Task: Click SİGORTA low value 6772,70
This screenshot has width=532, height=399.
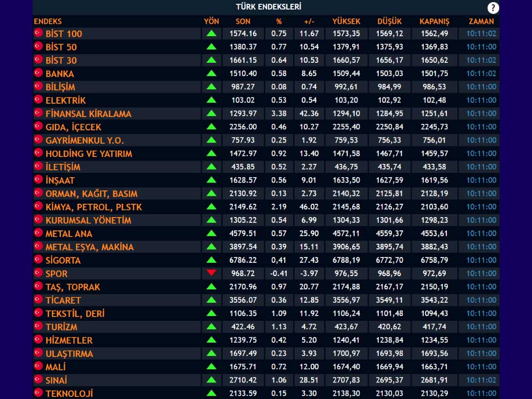Action: pos(389,260)
